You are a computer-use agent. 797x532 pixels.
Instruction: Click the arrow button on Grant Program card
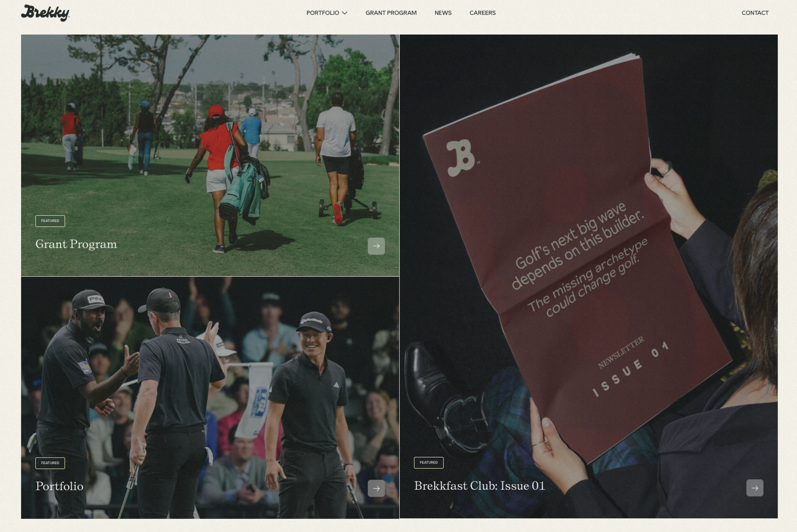[x=376, y=246]
